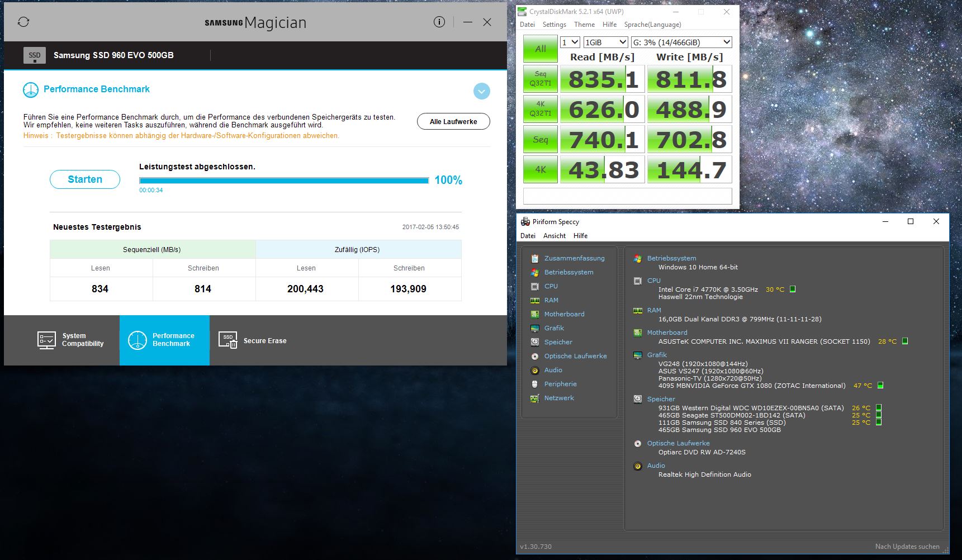Click the Audio heading link in summary
Viewport: 962px width, 560px height.
[656, 466]
